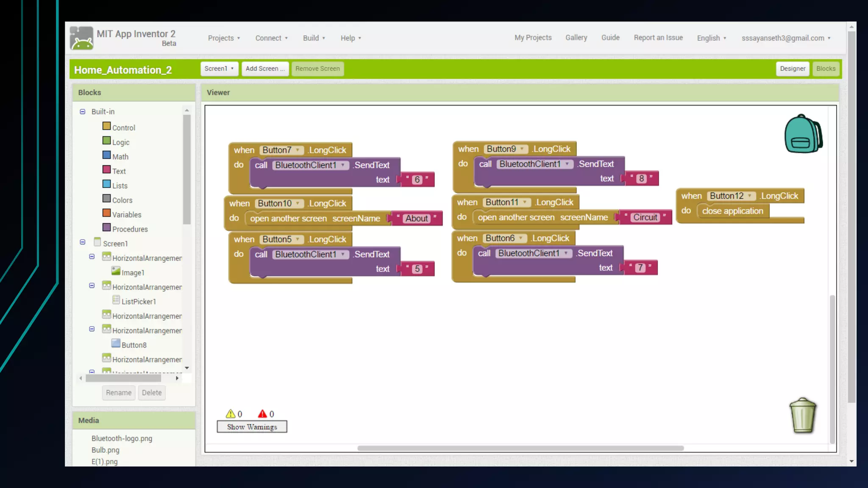Click the red error triangle icon
The height and width of the screenshot is (488, 868).
262,413
